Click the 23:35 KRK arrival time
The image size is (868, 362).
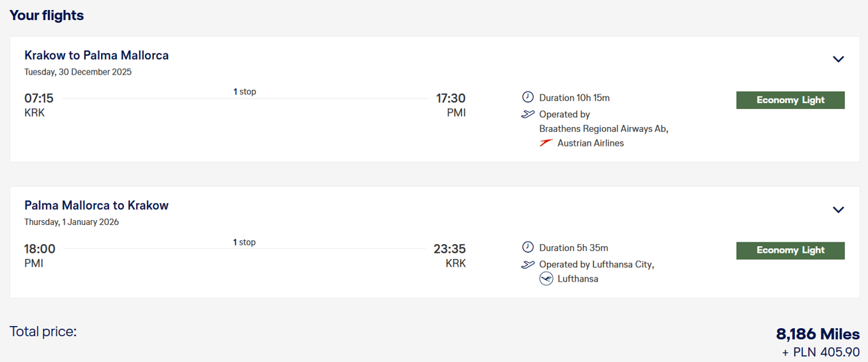[450, 249]
